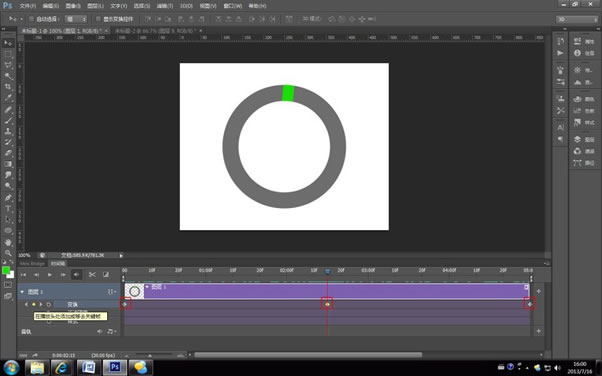Play the timeline animation

[x=50, y=274]
